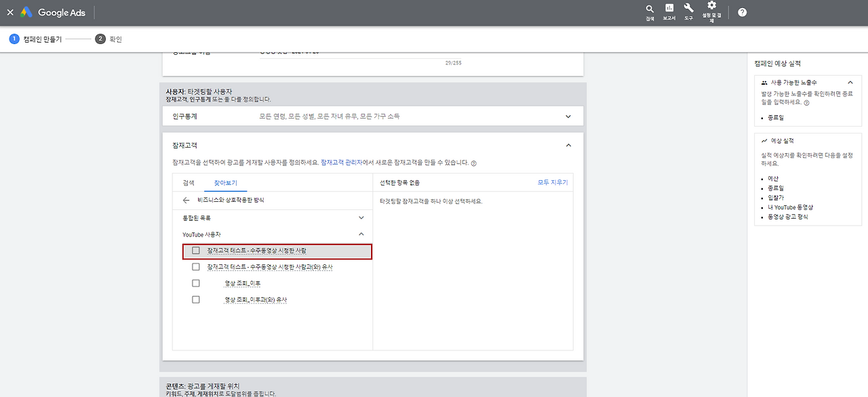Collapse the YouTube 사용자 group
This screenshot has height=397, width=868.
(x=361, y=234)
